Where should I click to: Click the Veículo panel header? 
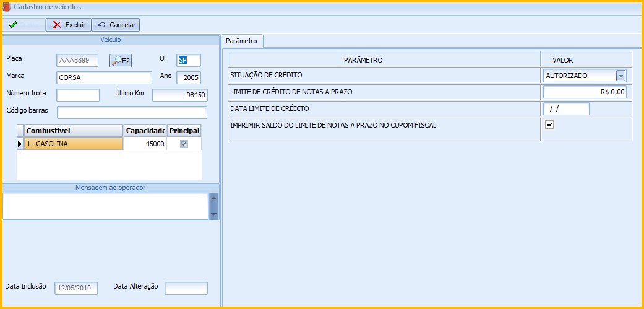[x=111, y=40]
